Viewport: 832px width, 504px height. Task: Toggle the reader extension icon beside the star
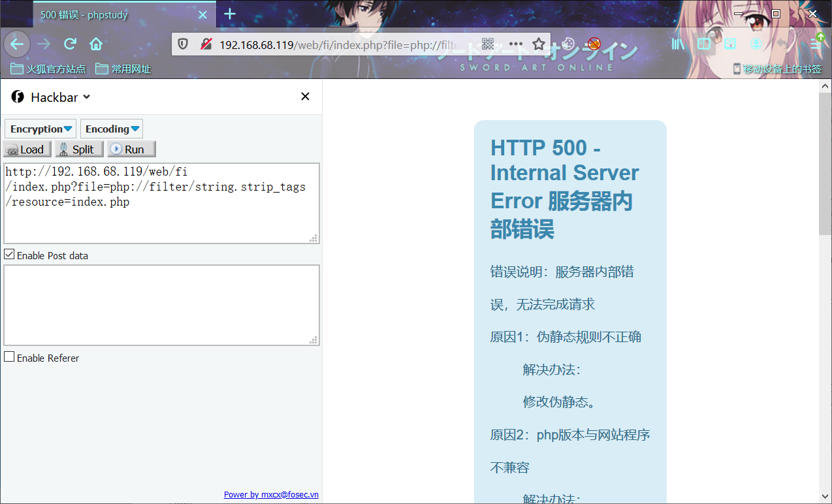point(568,44)
